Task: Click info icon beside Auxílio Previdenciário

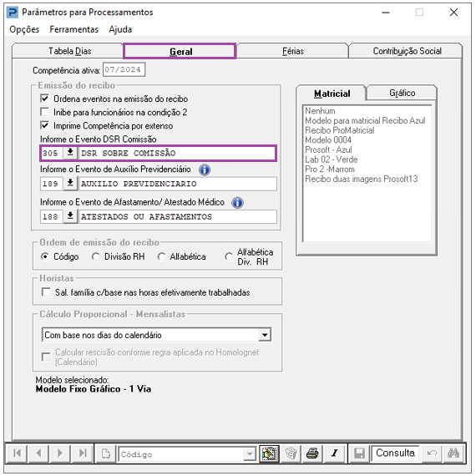Action: pyautogui.click(x=205, y=170)
